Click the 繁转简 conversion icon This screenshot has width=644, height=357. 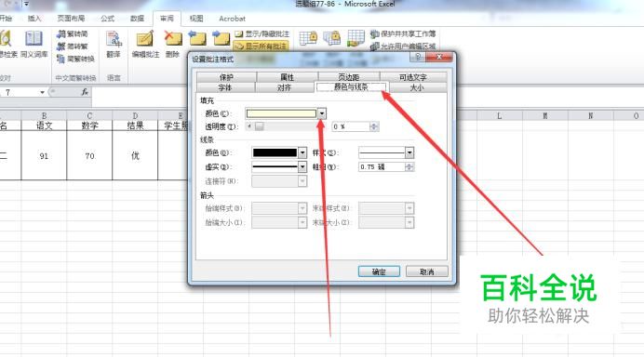61,34
